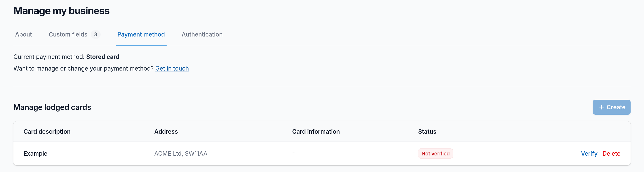
Task: Verify the Example lodged card
Action: click(589, 153)
